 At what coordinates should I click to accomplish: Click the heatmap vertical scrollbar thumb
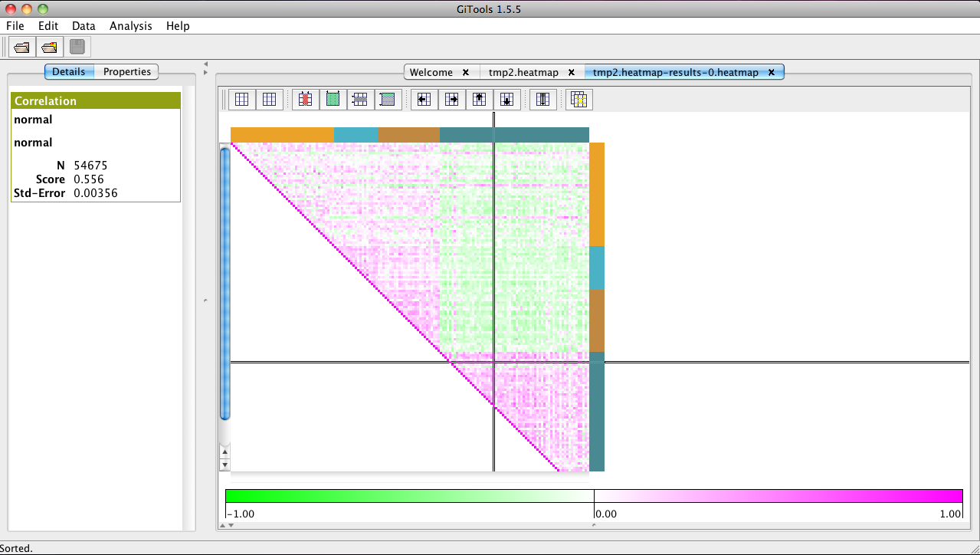click(225, 283)
